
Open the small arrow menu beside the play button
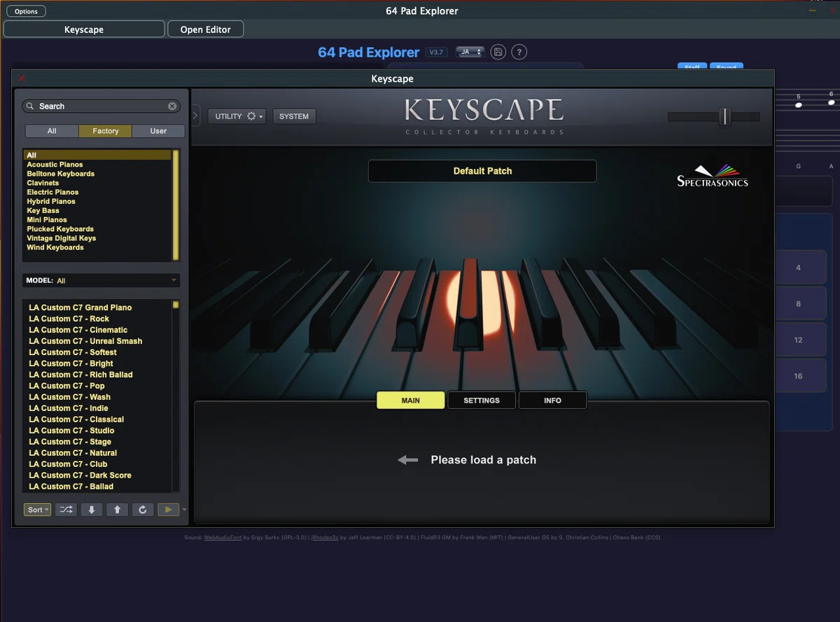(184, 510)
